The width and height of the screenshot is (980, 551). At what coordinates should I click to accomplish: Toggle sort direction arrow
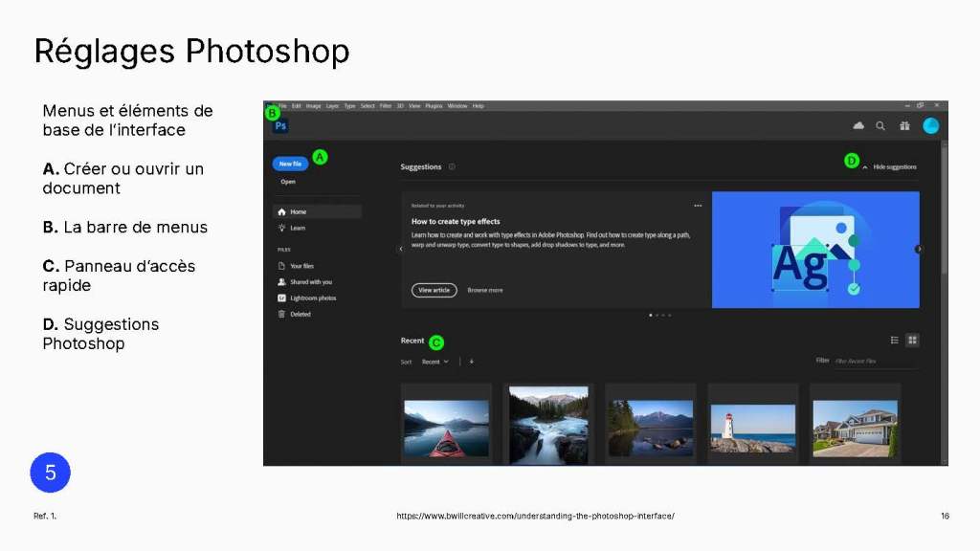click(471, 362)
